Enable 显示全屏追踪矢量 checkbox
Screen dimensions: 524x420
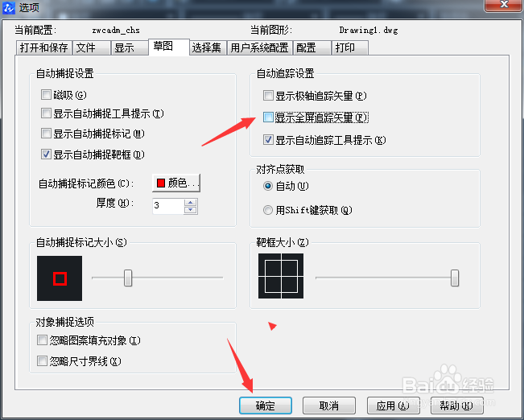tap(268, 117)
